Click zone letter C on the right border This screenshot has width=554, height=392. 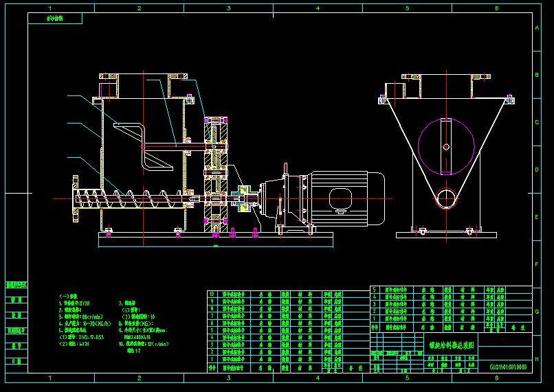(537, 122)
